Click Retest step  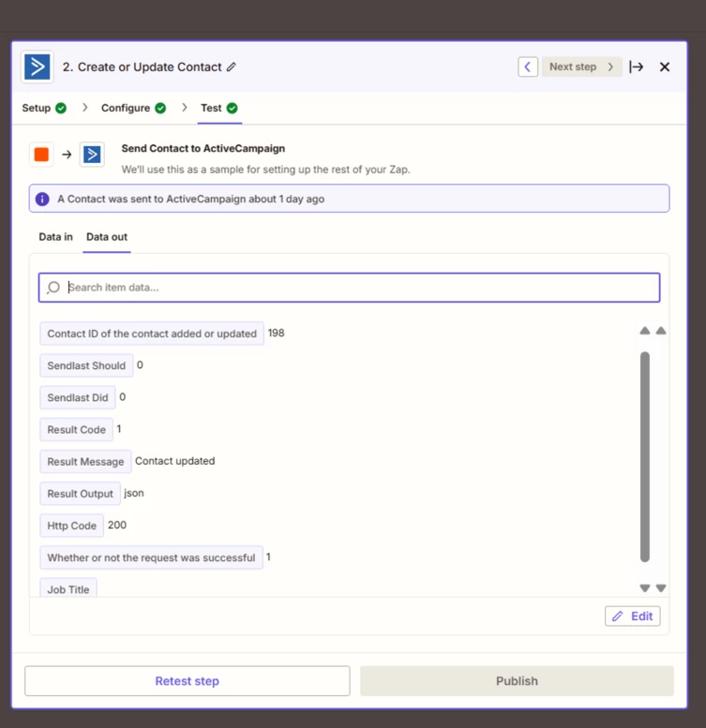tap(188, 681)
